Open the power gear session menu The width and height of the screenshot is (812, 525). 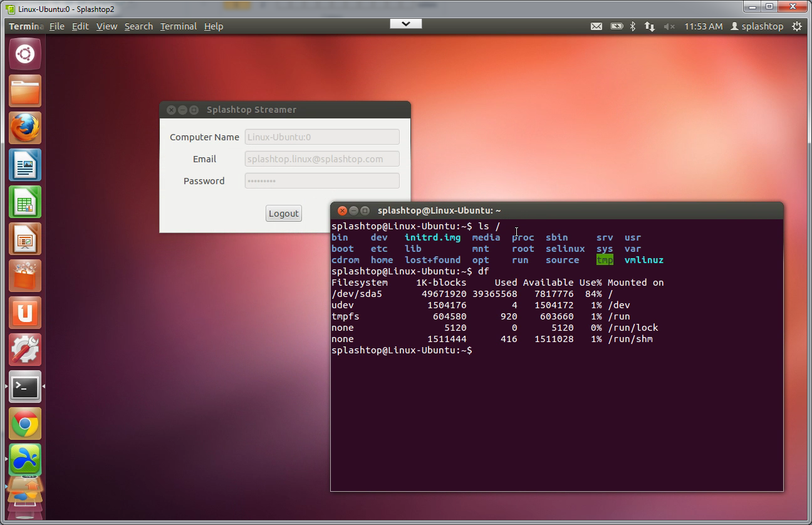point(797,26)
